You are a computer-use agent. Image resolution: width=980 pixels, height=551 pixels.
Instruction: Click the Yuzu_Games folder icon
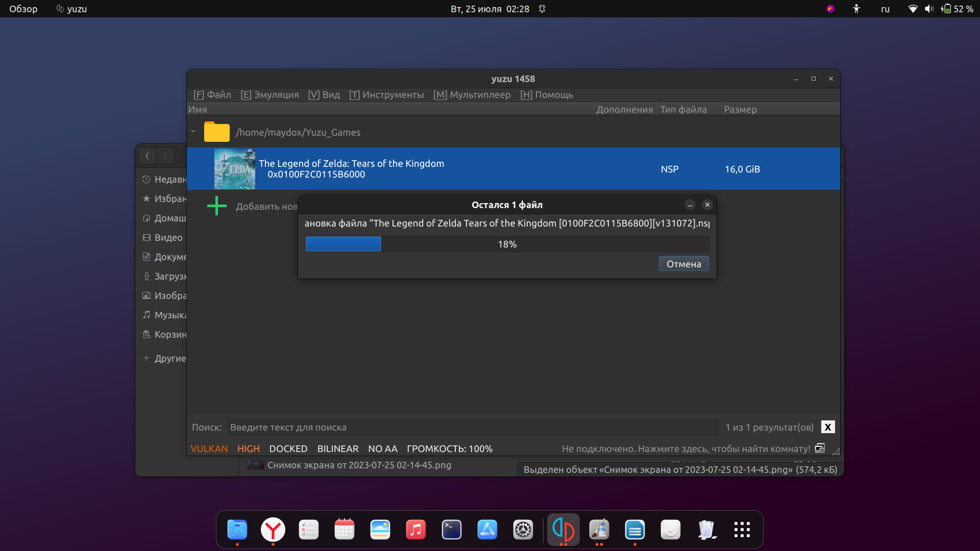pyautogui.click(x=217, y=132)
